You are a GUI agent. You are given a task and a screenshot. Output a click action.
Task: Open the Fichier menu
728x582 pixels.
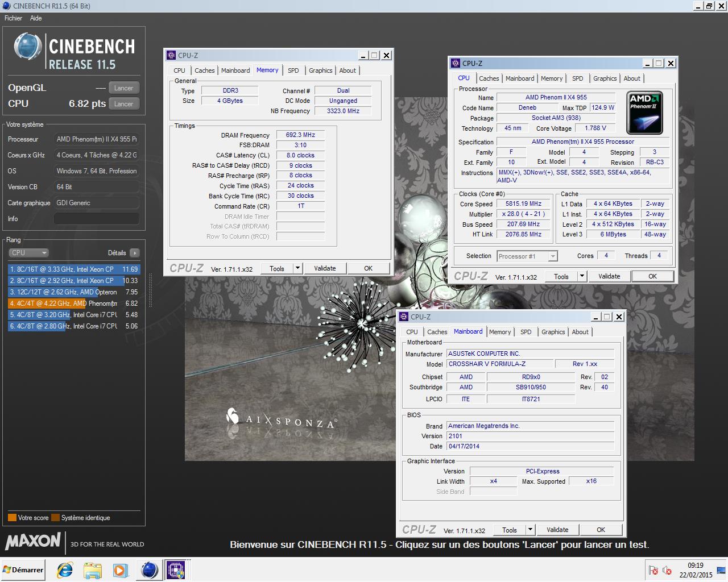pyautogui.click(x=13, y=18)
